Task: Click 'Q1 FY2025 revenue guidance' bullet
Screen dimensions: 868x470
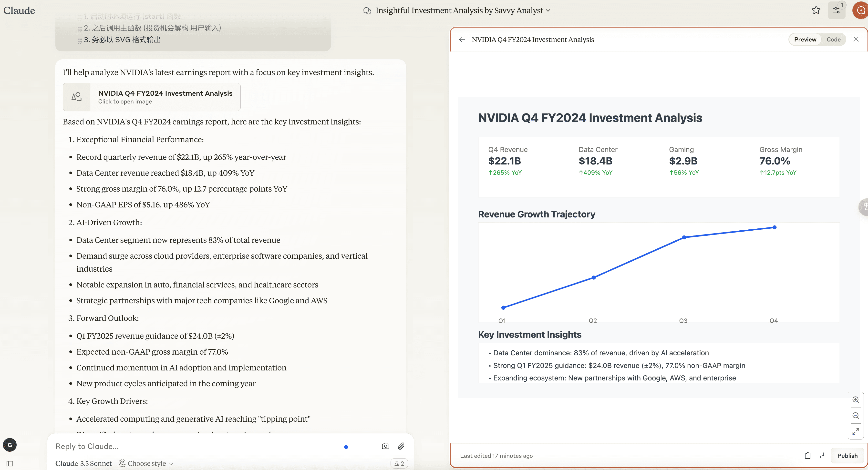Action: (155, 336)
